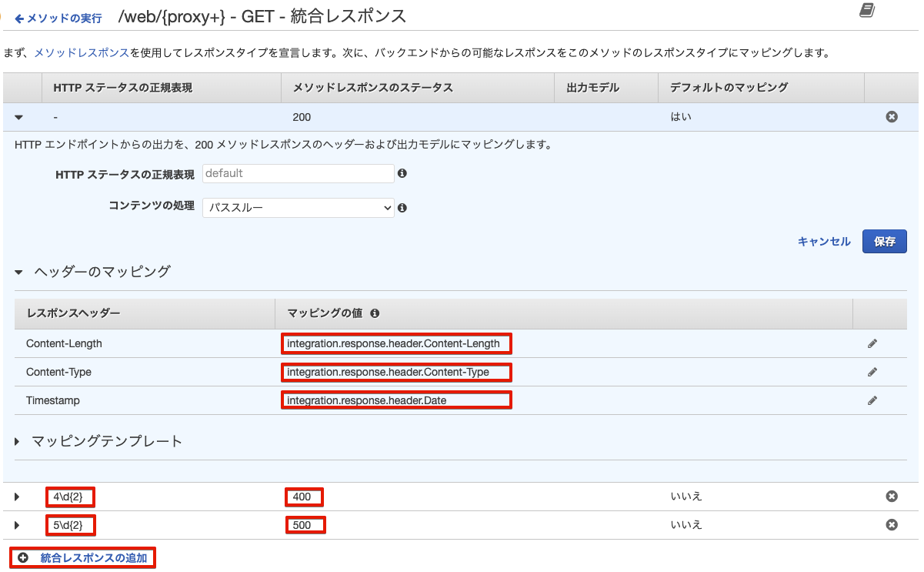
Task: Open the コンテンツの処理 passthrough dropdown
Action: [298, 207]
